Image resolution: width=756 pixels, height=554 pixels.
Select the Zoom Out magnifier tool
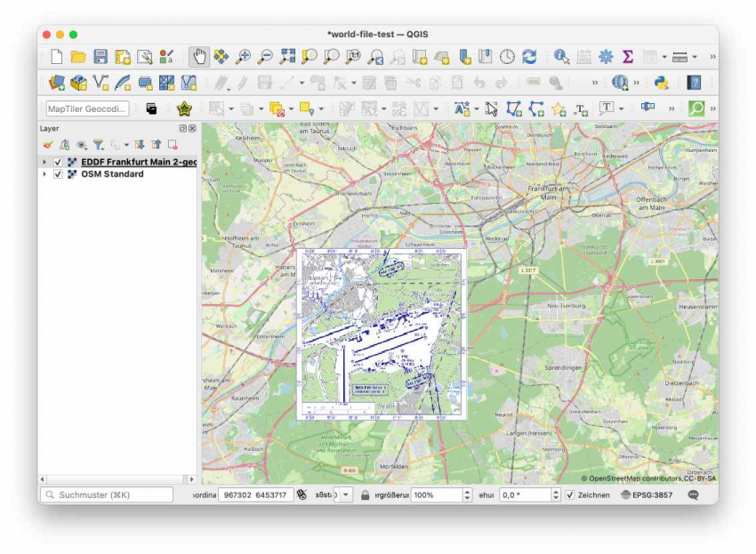click(x=265, y=57)
